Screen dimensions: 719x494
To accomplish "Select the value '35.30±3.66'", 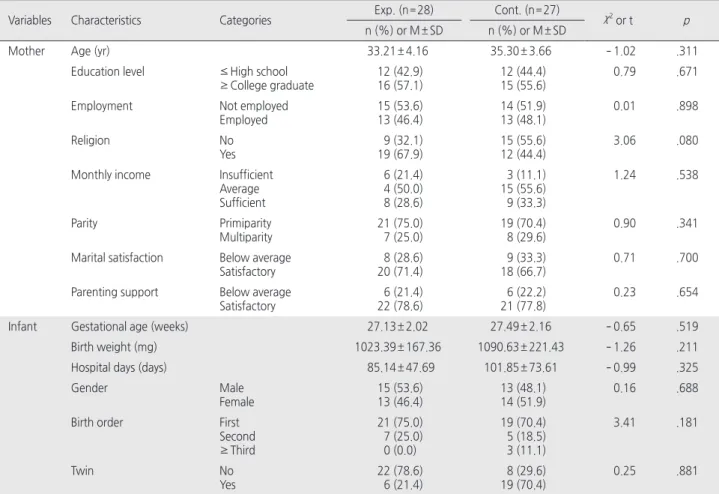I will (x=521, y=51).
